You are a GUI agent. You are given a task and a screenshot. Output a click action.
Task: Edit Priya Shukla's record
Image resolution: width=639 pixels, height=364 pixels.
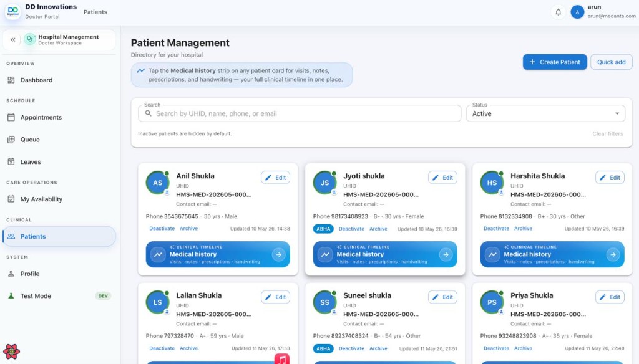(610, 297)
